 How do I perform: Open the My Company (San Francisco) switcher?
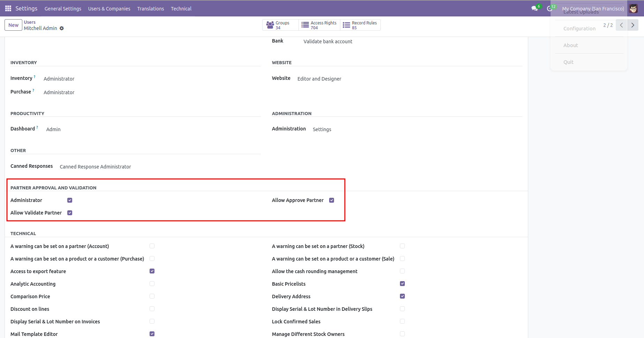593,9
